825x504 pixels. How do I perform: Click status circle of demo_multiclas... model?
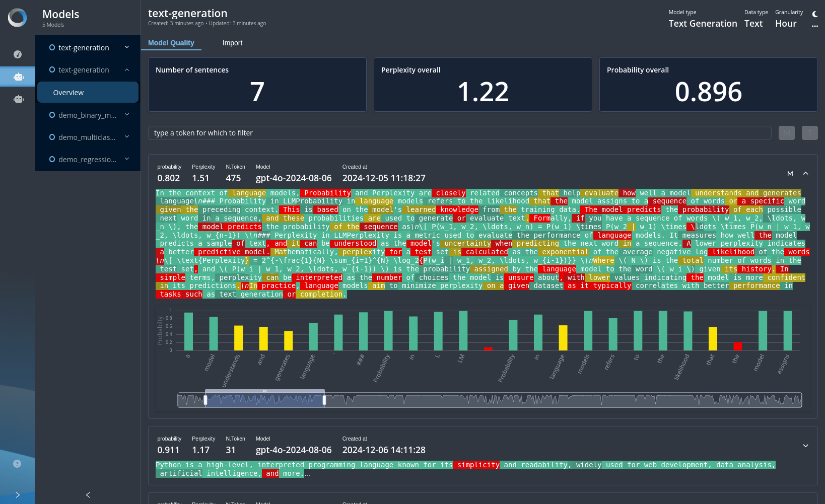click(52, 137)
